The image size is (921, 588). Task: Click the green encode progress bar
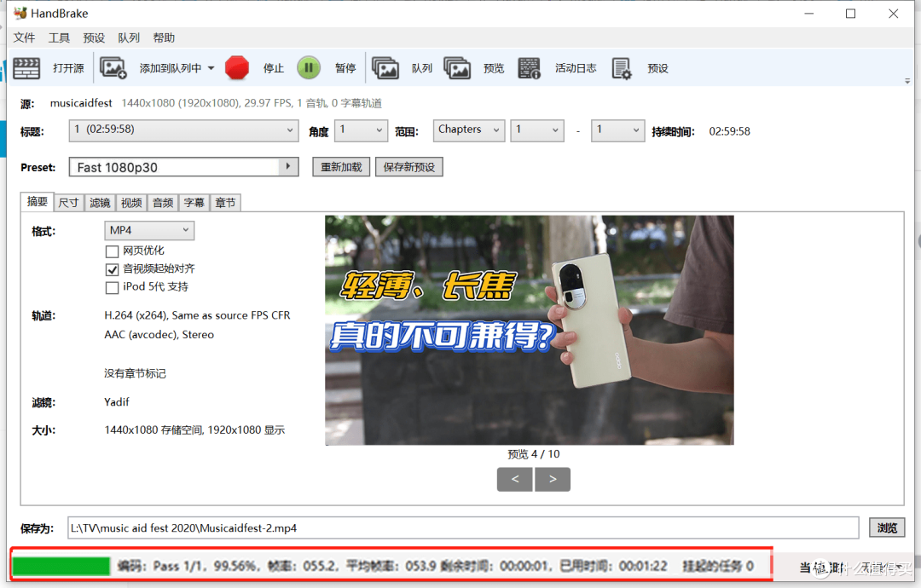61,566
